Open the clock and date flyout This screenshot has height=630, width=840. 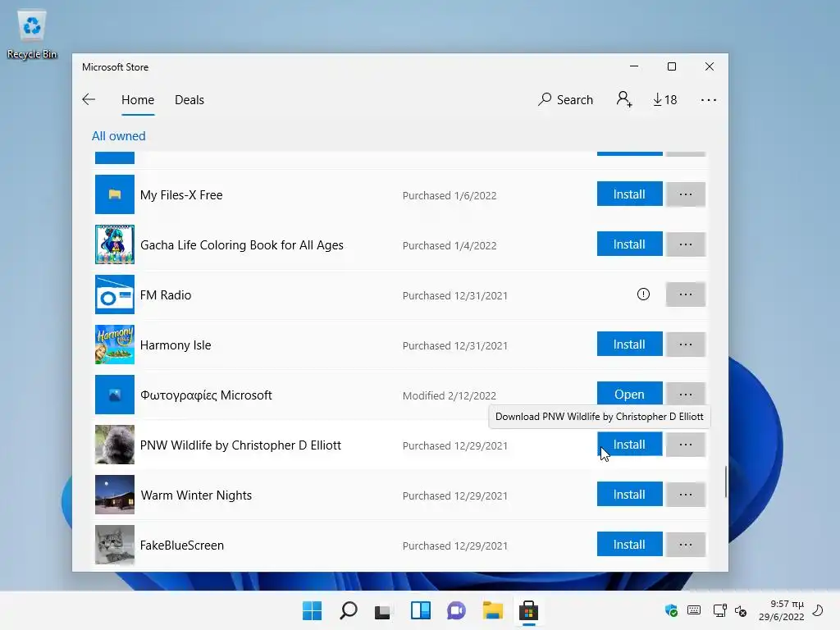pos(782,610)
